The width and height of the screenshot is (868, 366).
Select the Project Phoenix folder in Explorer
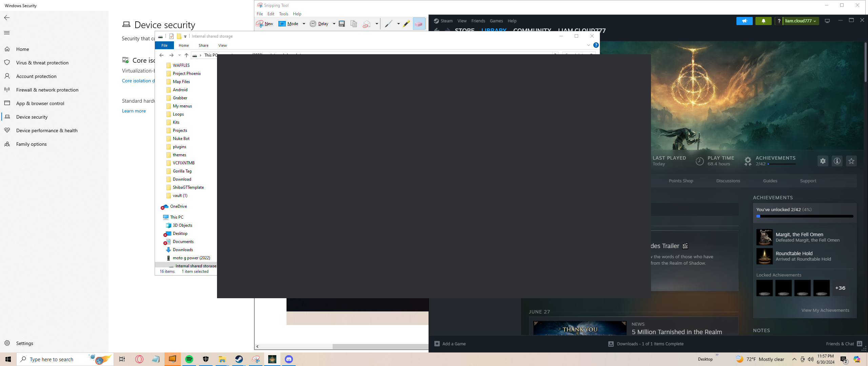click(187, 74)
